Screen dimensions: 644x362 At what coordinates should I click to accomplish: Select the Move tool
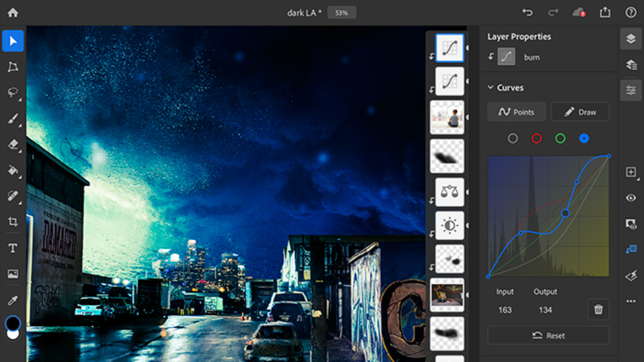coord(13,41)
